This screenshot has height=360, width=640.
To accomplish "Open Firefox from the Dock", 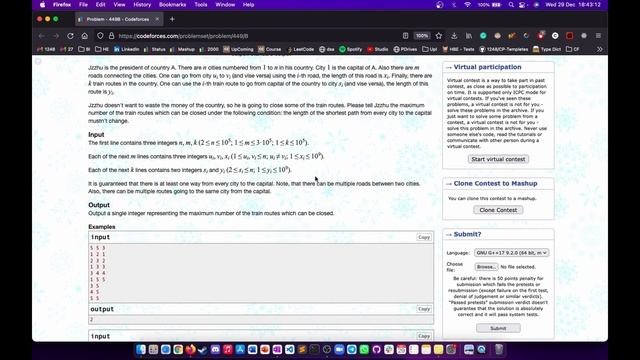I will pyautogui.click(x=190, y=349).
